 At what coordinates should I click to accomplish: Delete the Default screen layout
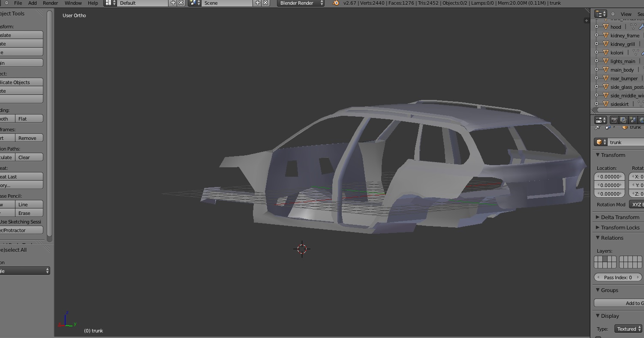coord(181,3)
